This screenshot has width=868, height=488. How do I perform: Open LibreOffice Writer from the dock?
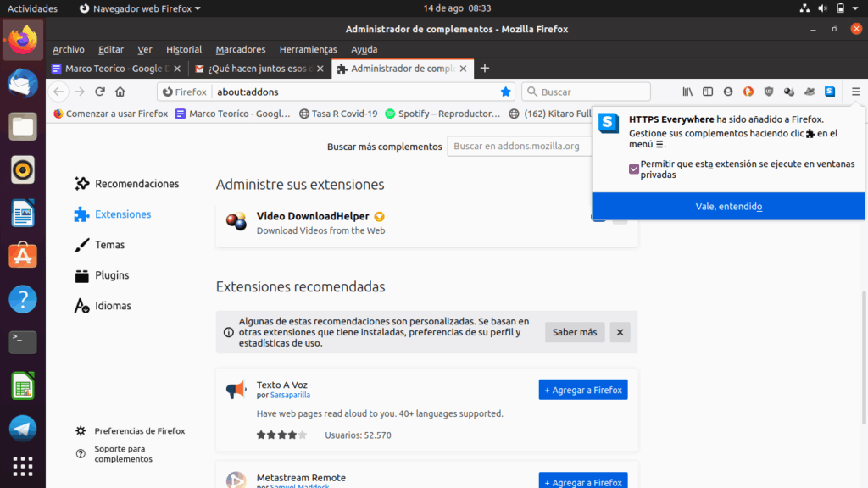click(x=23, y=213)
